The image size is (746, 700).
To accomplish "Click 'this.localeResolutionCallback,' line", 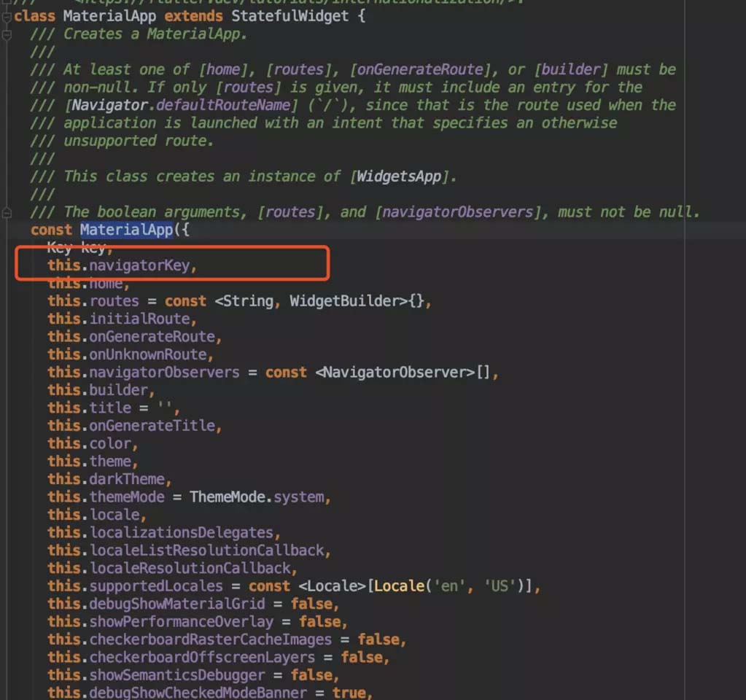I will pos(172,568).
